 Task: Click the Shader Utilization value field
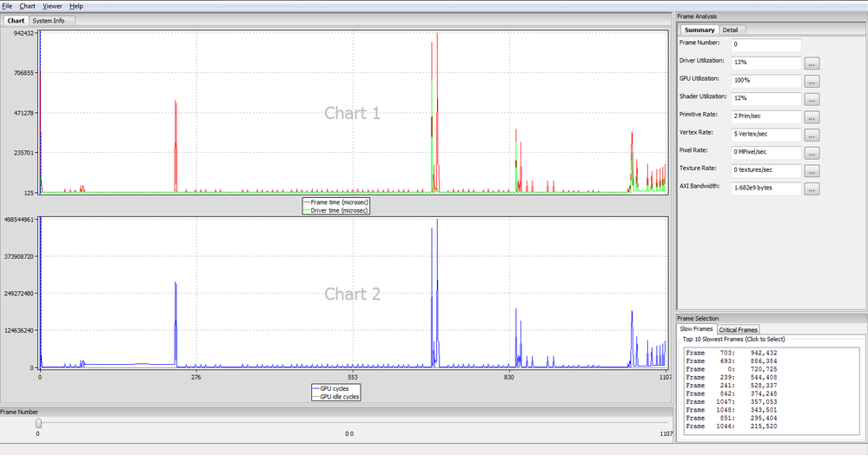tap(766, 98)
